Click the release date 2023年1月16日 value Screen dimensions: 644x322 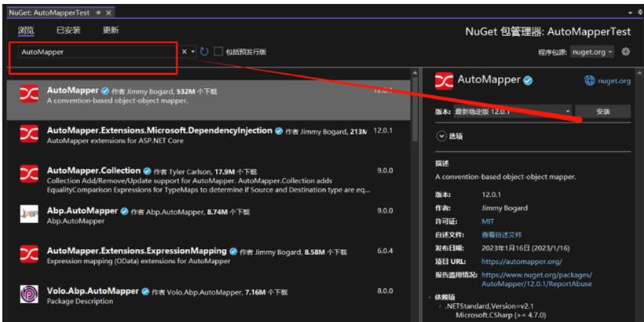(x=525, y=248)
